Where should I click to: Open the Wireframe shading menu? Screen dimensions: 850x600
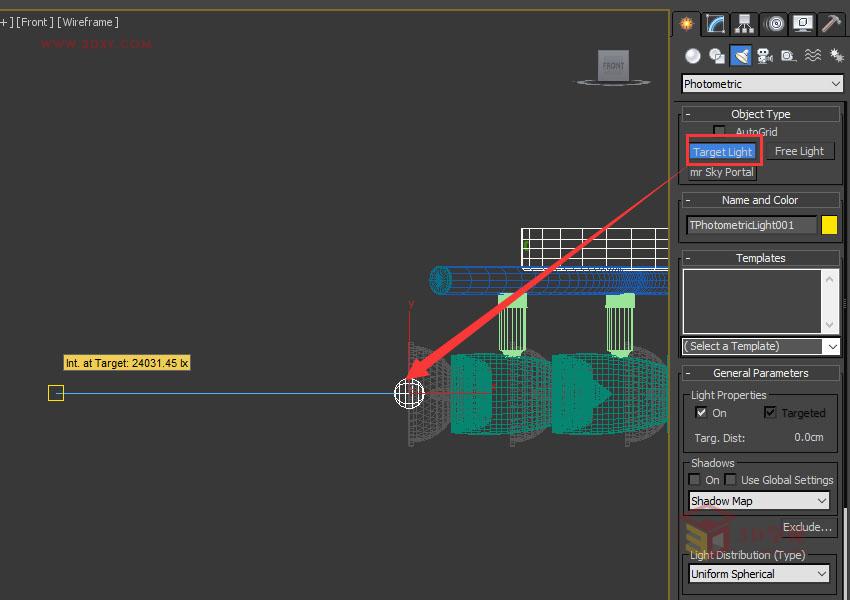click(86, 21)
